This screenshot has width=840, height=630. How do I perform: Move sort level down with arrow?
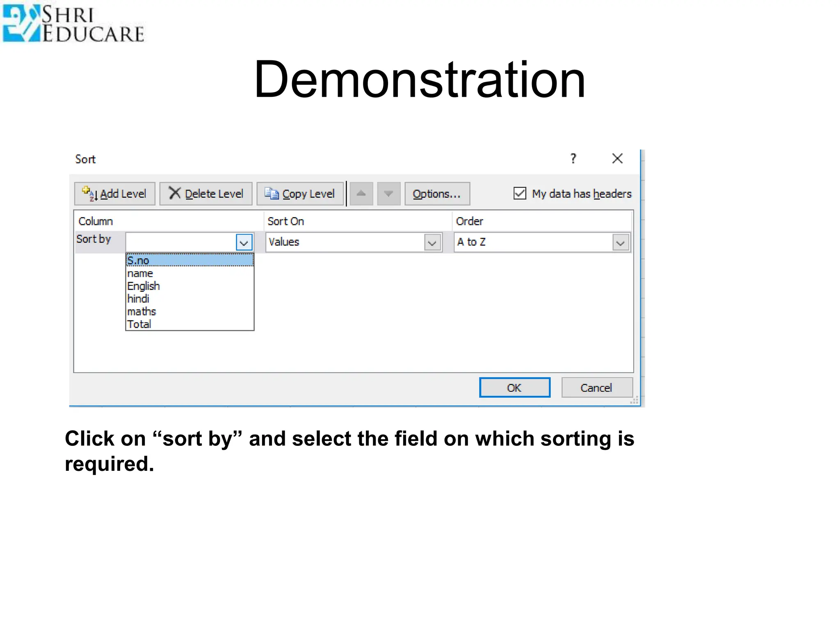point(388,194)
